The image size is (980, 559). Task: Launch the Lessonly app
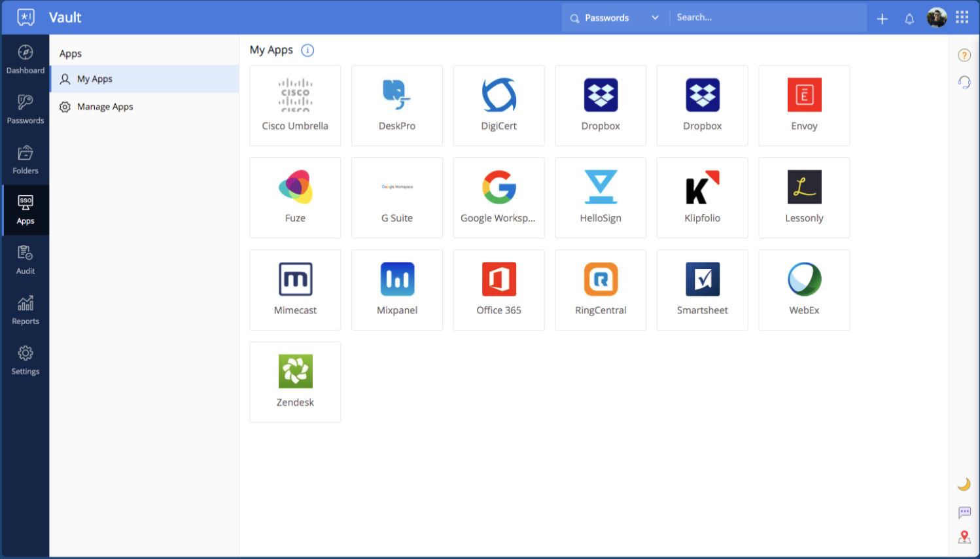[804, 198]
